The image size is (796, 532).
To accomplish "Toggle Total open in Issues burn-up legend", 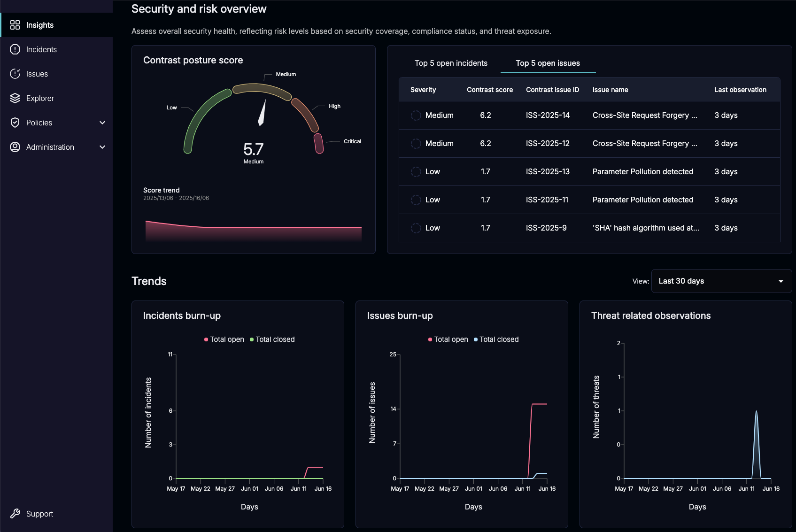I will tap(448, 339).
